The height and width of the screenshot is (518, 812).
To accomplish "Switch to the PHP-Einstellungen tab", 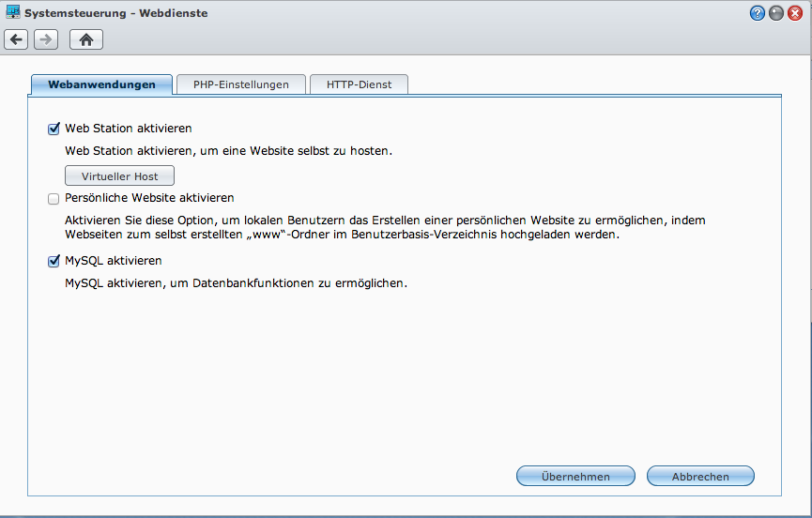I will coord(241,84).
